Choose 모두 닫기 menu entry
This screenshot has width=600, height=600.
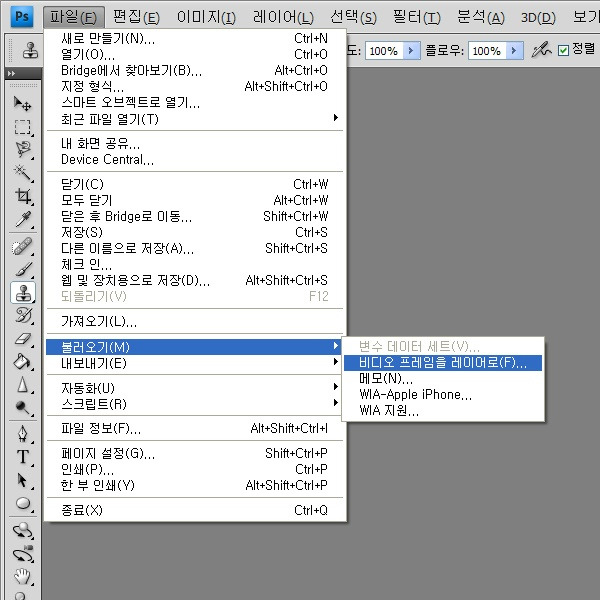click(x=195, y=200)
